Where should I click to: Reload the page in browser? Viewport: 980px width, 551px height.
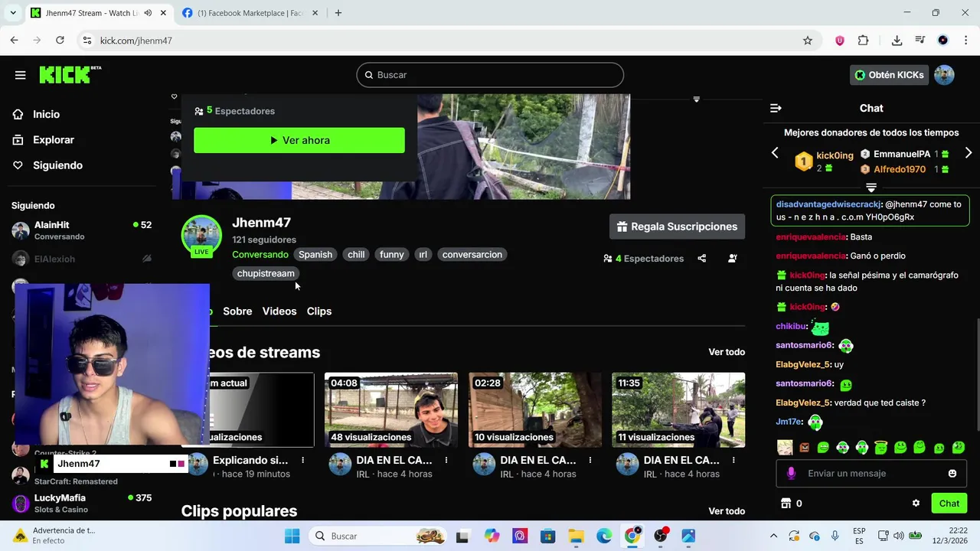point(60,41)
